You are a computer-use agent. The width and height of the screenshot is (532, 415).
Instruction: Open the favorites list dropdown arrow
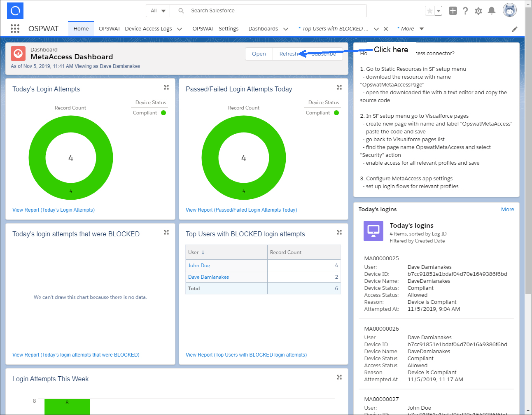click(439, 11)
